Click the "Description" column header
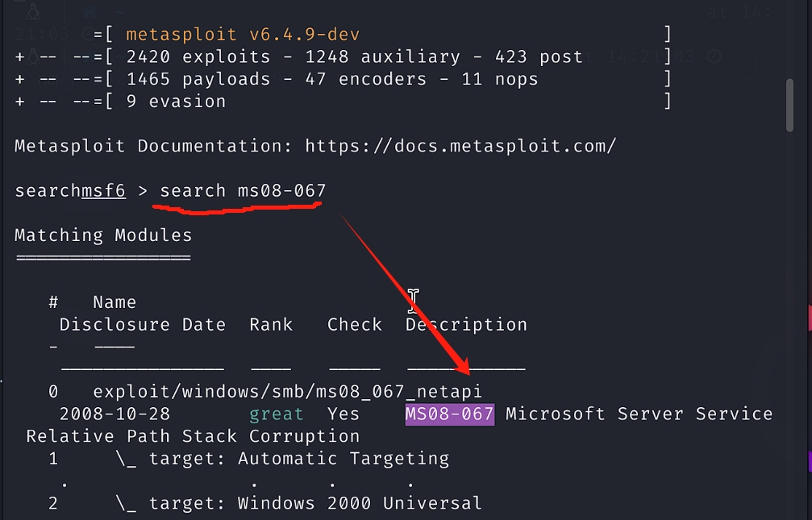The height and width of the screenshot is (520, 812). [x=466, y=325]
